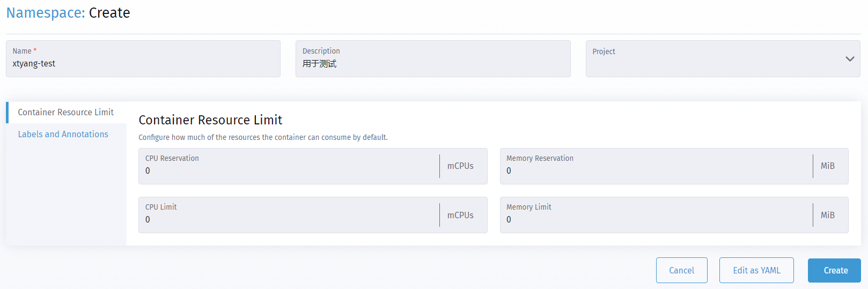The width and height of the screenshot is (868, 289).
Task: Click the MiB unit beside Memory Limit
Action: pos(827,215)
